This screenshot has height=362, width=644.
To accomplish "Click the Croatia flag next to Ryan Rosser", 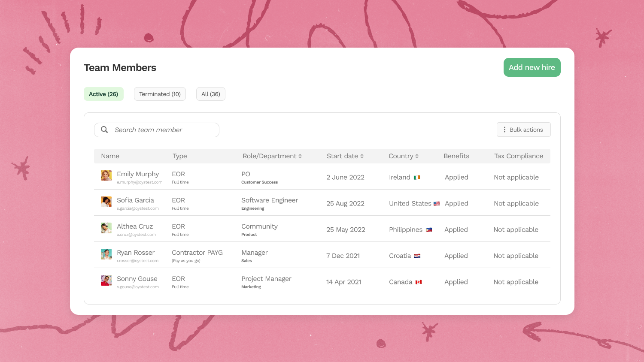I will [x=417, y=256].
